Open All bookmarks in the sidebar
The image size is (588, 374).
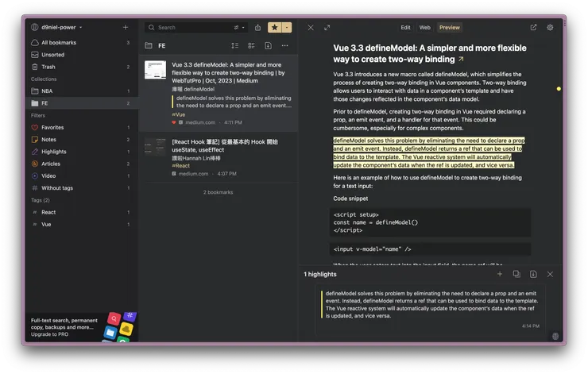pyautogui.click(x=82, y=43)
